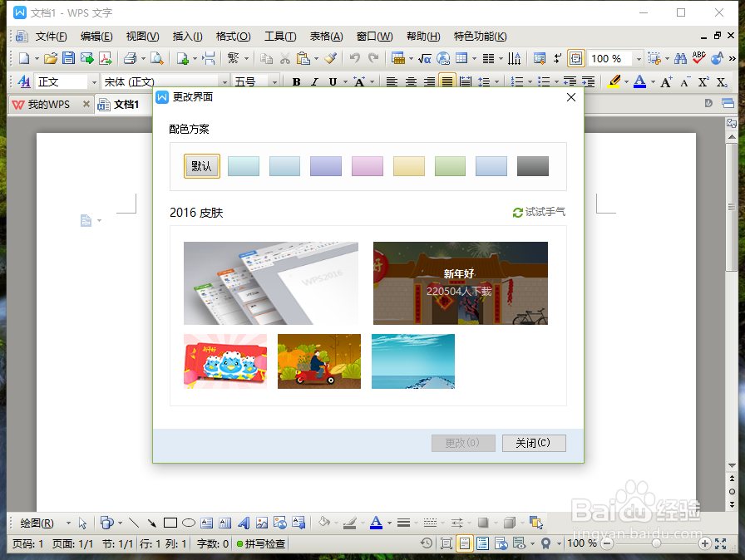745x560 pixels.
Task: Click the Print icon
Action: tap(131, 58)
